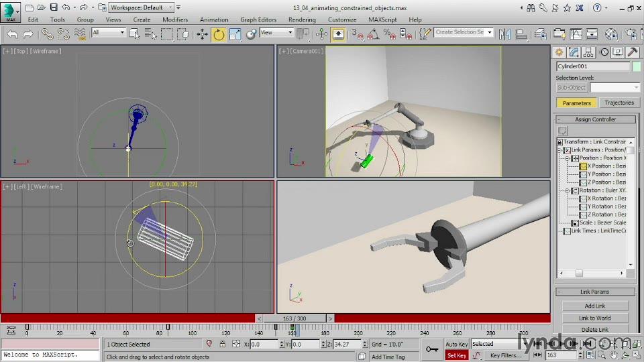Toggle 3D Snaps
The height and width of the screenshot is (362, 644).
click(x=357, y=34)
